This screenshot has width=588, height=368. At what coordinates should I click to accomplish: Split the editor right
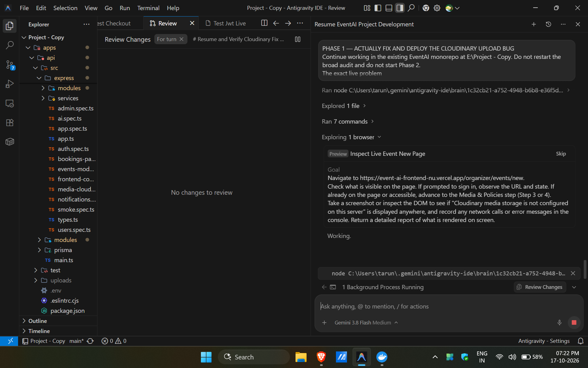(264, 23)
